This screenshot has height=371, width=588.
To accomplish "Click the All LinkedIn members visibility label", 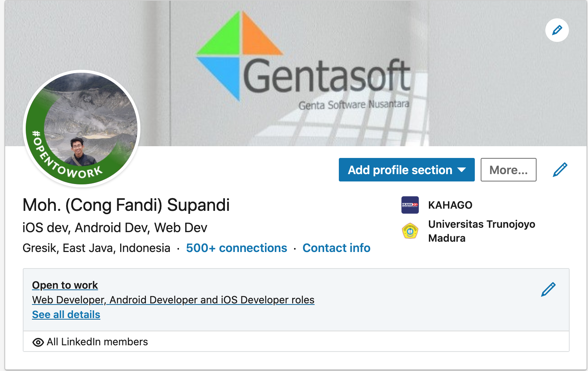I will (x=97, y=342).
